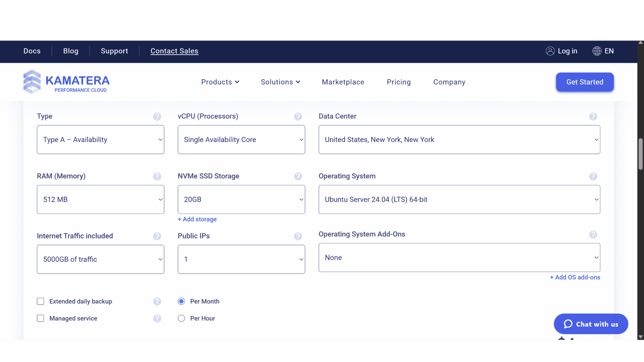This screenshot has height=362, width=644.
Task: Open help icon for RAM (Memory)
Action: click(157, 176)
